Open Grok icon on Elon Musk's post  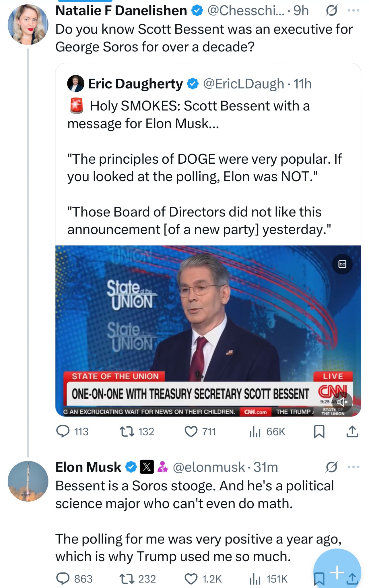point(331,467)
